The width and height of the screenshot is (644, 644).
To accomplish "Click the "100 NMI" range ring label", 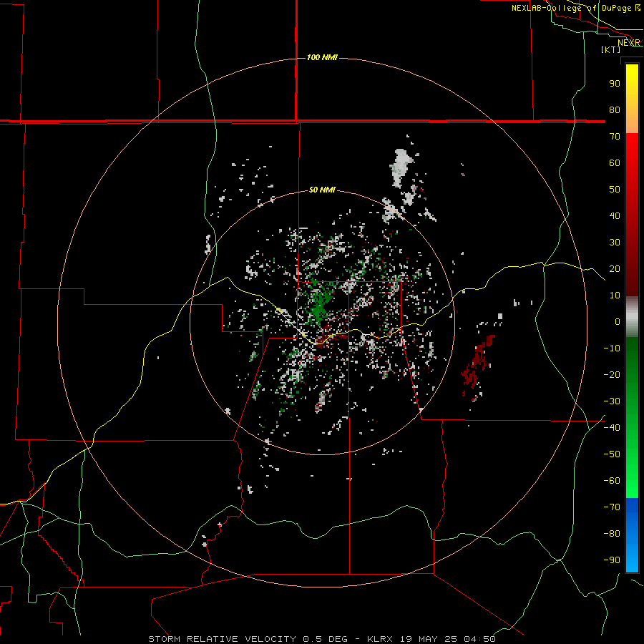I will (x=322, y=57).
